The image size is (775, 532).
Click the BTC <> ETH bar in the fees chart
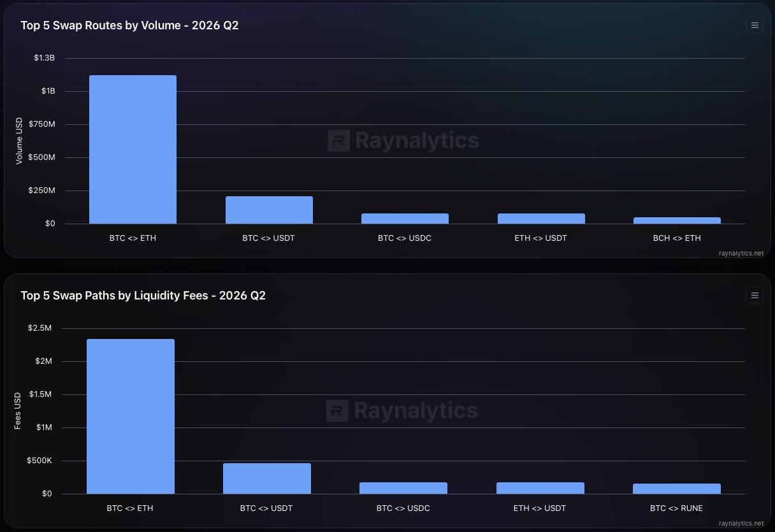coord(131,417)
